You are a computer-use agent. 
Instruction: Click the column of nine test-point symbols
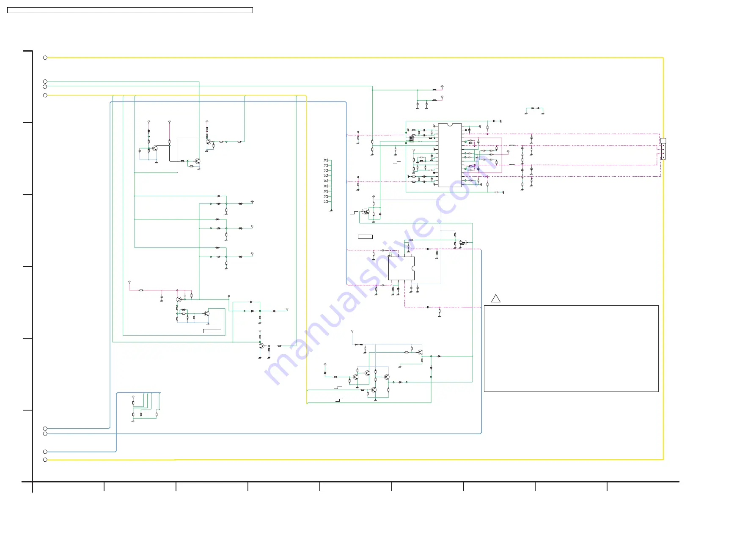point(326,181)
